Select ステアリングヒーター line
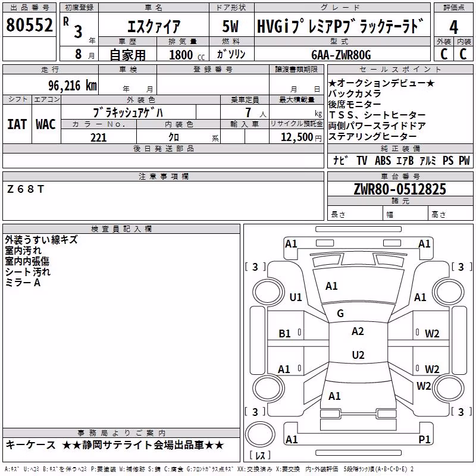Screen dimensions: 476x476 tap(372, 136)
